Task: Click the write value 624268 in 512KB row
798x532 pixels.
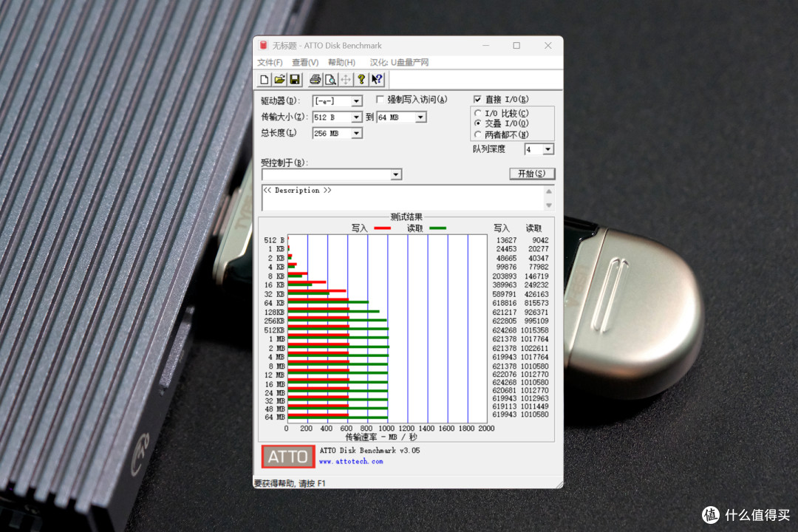Action: pyautogui.click(x=505, y=330)
